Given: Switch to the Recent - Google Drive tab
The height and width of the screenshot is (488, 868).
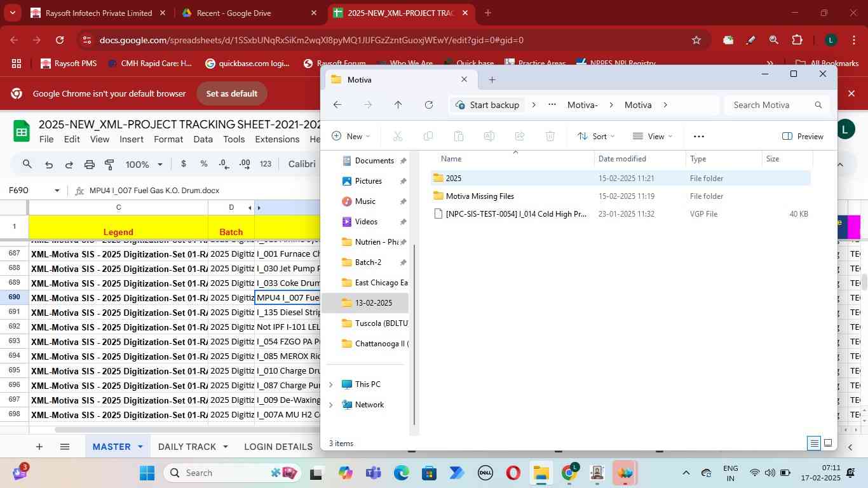Looking at the screenshot, I should point(248,13).
